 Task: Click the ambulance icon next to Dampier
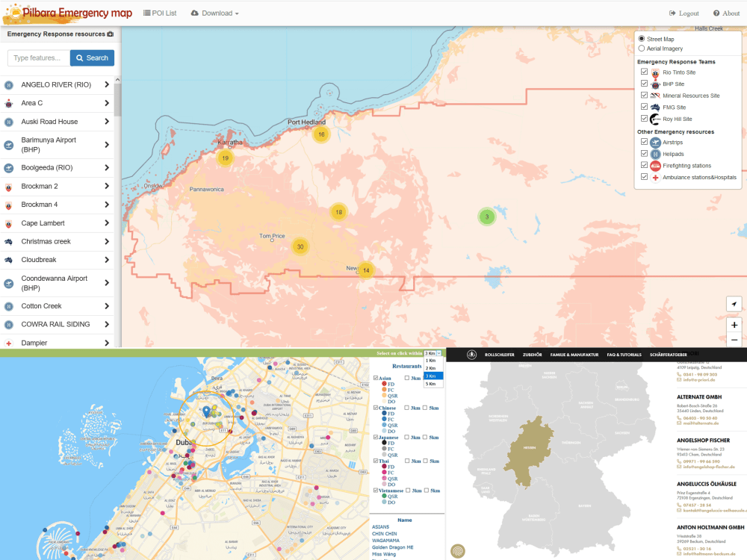tap(9, 341)
